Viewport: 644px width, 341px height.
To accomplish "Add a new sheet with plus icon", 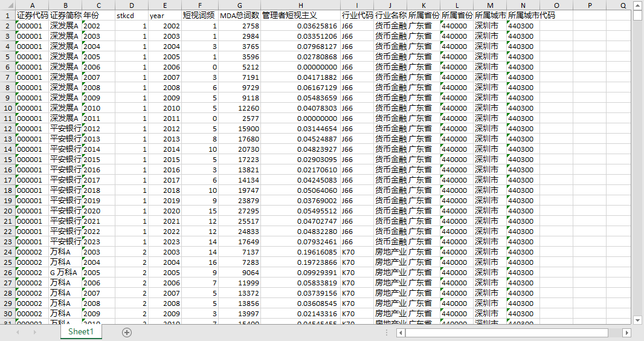I will tap(127, 333).
